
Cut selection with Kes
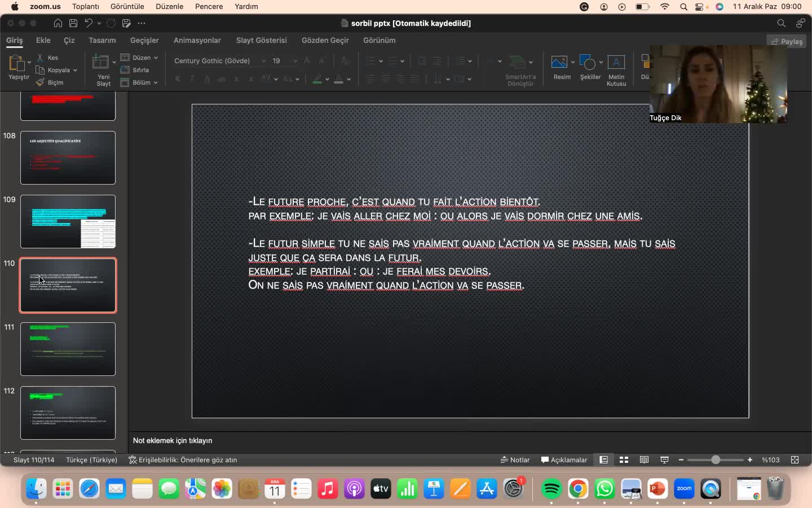click(48, 58)
